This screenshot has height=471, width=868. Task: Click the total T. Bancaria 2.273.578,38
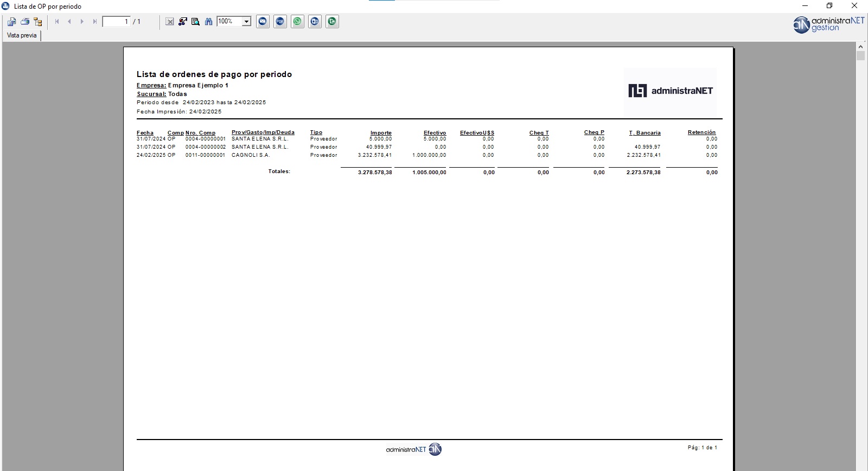coord(643,173)
